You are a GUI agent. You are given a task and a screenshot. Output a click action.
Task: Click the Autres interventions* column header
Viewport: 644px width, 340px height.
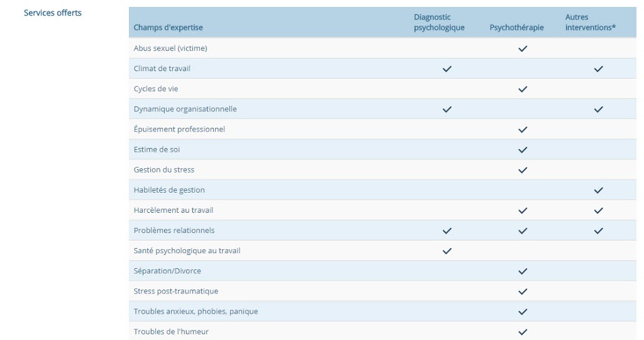coord(590,22)
